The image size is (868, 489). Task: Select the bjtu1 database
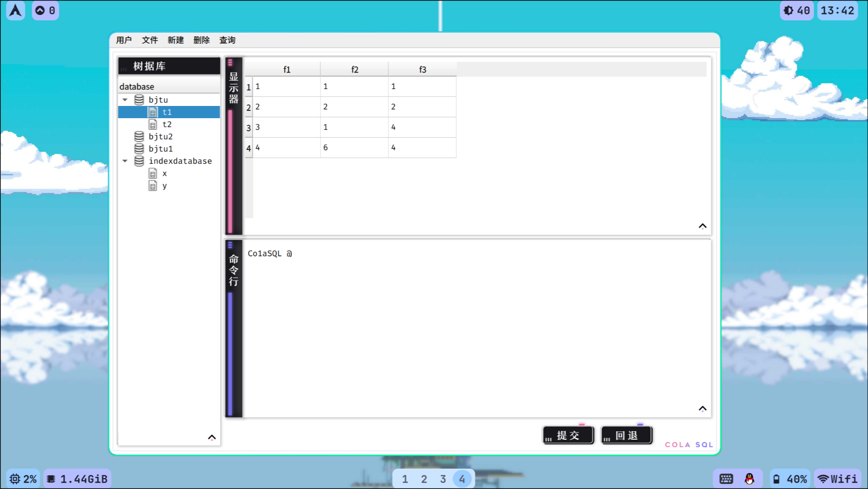[161, 149]
